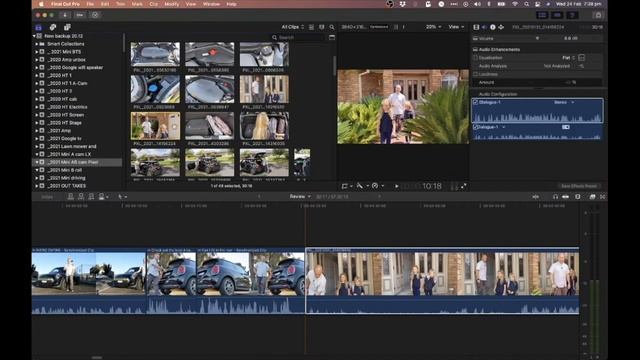Open the Edit menu
640x360 pixels.
(105, 4)
